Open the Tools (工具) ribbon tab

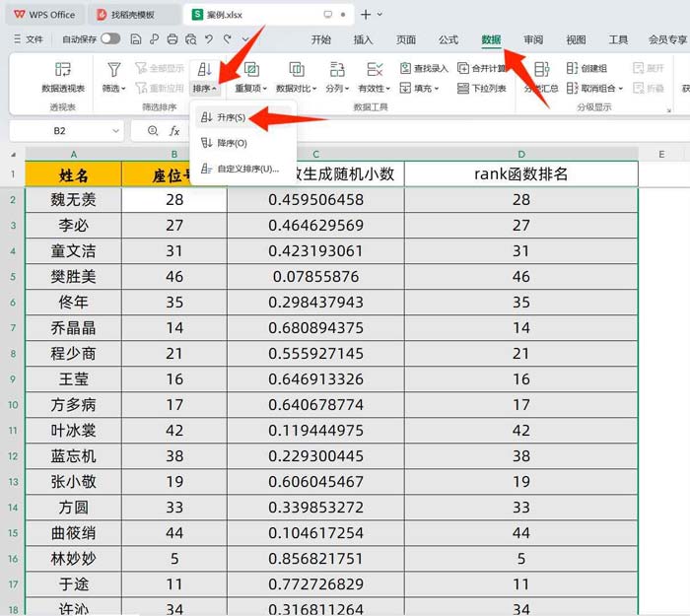coord(618,39)
